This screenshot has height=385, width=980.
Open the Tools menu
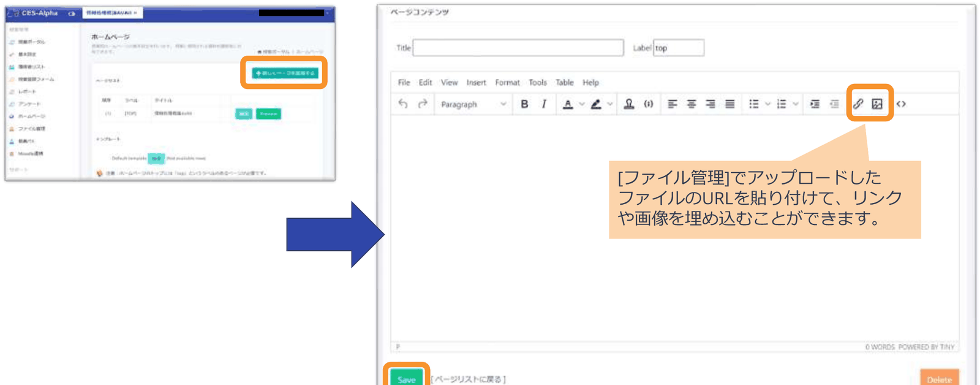pos(538,83)
